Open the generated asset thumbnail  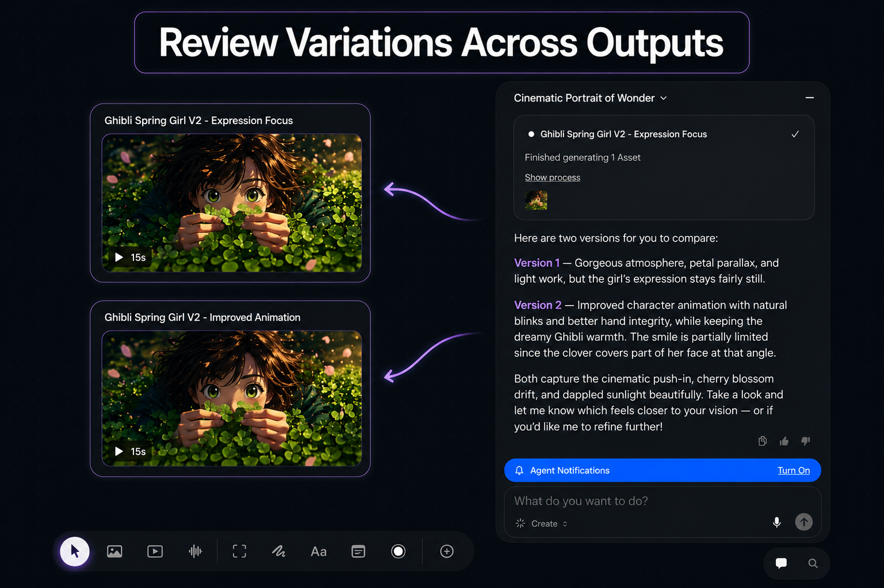point(536,200)
